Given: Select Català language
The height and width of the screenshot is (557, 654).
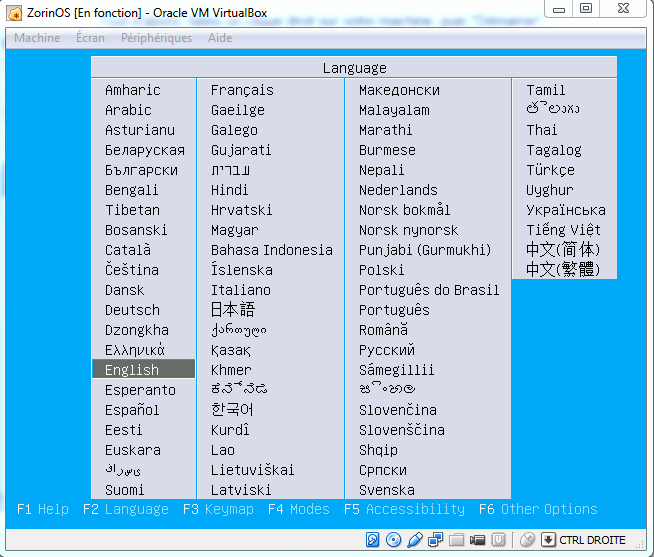Looking at the screenshot, I should click(128, 250).
